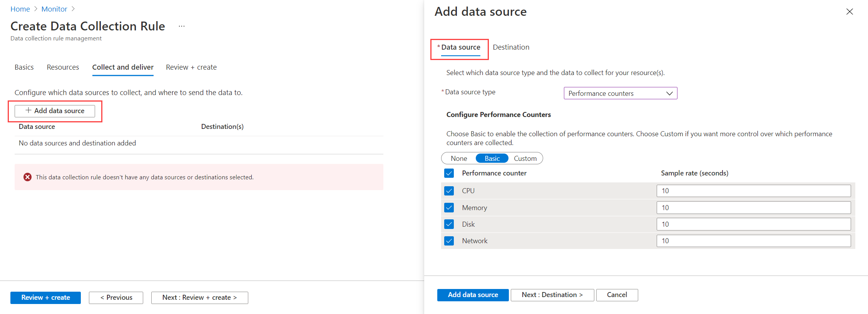Screen dimensions: 868x314
Task: Click the ellipsis more options icon
Action: 182,26
